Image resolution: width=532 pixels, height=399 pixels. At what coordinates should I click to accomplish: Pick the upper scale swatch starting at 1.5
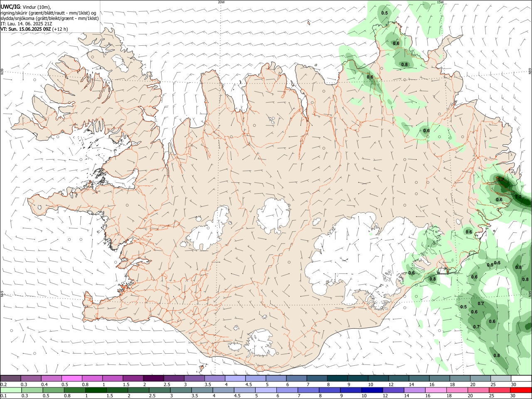click(x=133, y=378)
